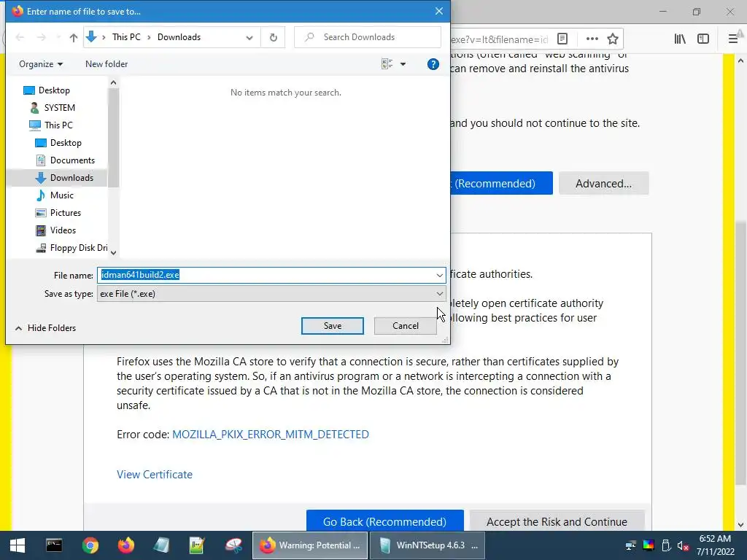Viewport: 747px width, 560px height.
Task: Switch to Warning: Potential Firefox taskbar window
Action: tap(309, 545)
